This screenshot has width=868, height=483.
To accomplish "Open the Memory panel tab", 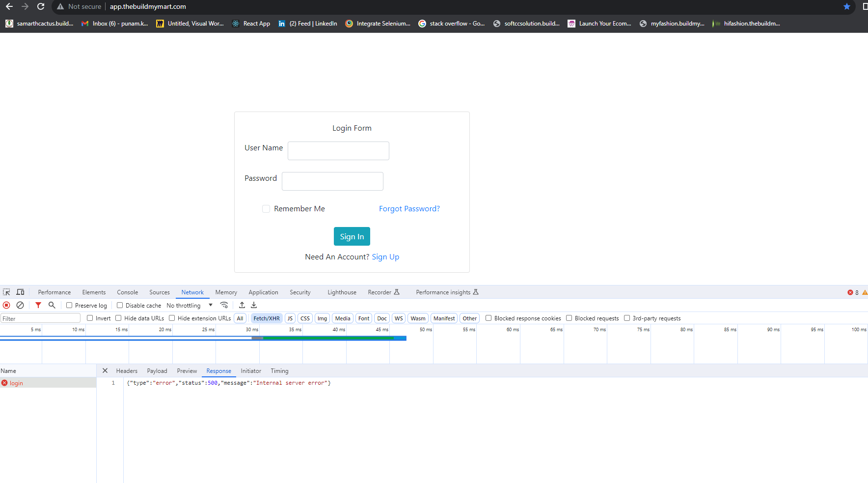I will [x=226, y=292].
